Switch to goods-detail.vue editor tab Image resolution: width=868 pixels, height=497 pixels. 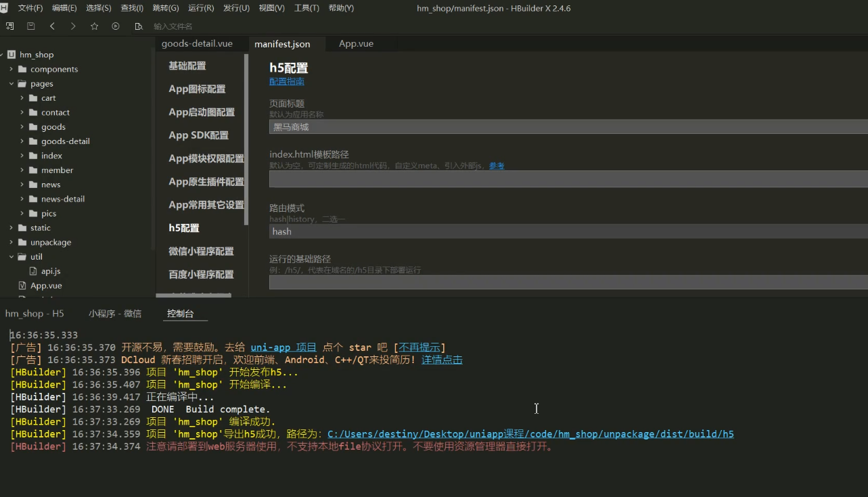pos(197,43)
